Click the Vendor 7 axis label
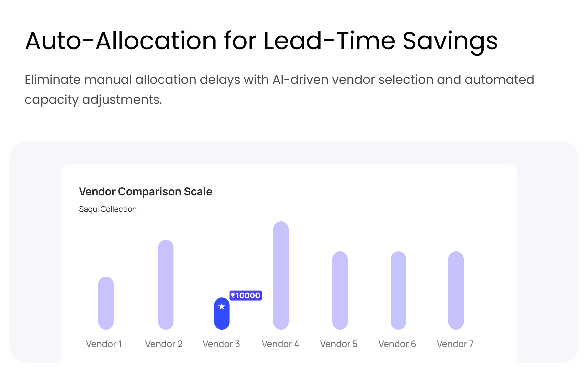This screenshot has height=372, width=588. pos(455,344)
